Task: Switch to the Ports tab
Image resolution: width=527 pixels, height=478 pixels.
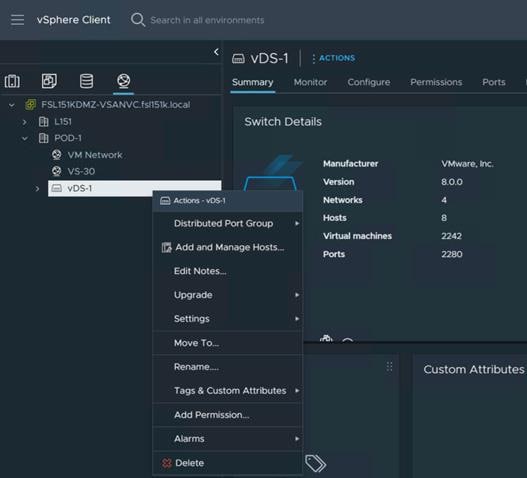Action: (x=494, y=82)
